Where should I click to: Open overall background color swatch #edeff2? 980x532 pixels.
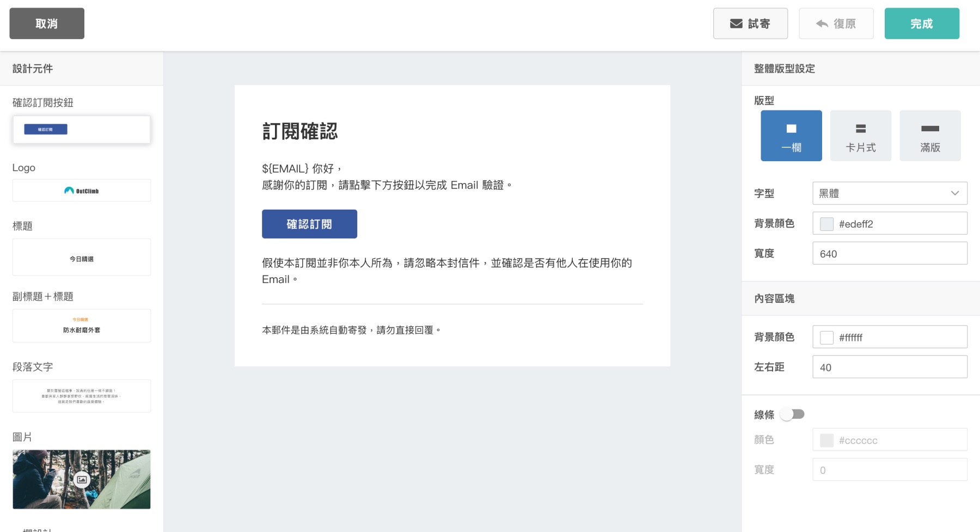click(x=826, y=224)
